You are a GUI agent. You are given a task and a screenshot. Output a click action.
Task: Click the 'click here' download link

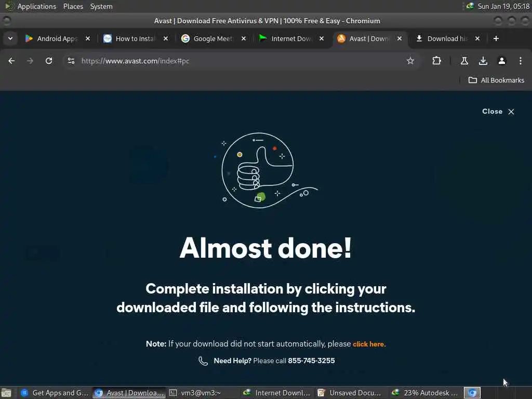369,344
